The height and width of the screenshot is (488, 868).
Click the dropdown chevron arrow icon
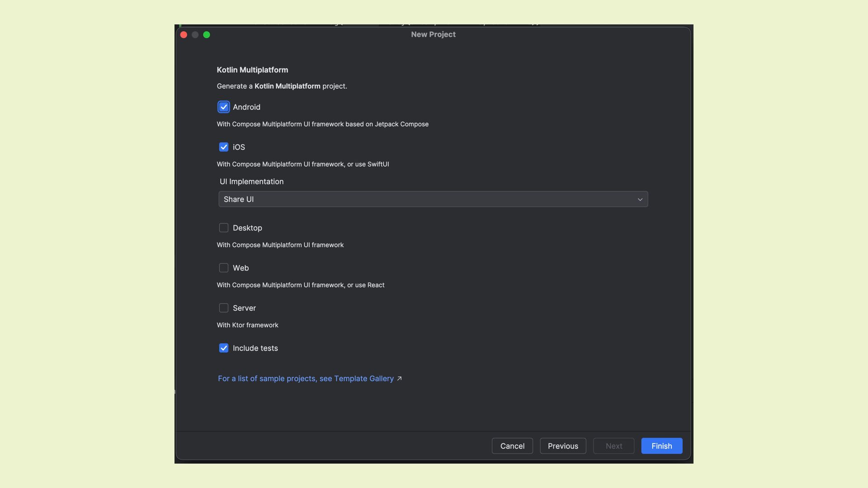click(x=640, y=200)
